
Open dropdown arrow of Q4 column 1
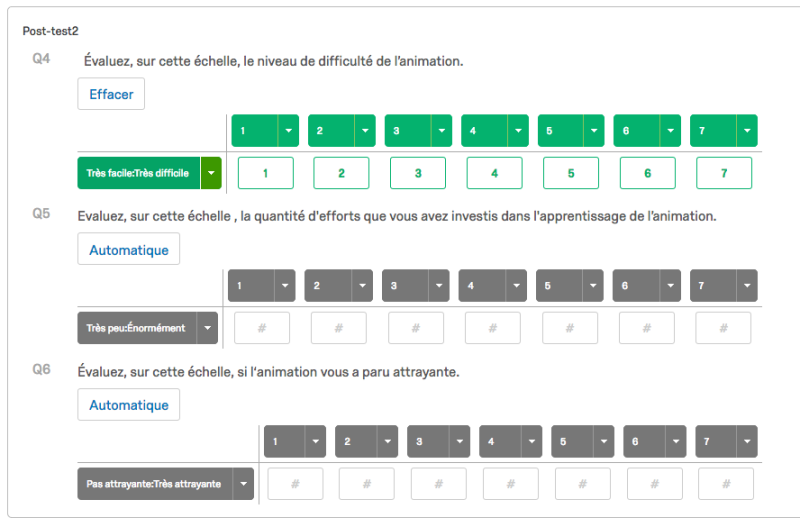[x=288, y=131]
